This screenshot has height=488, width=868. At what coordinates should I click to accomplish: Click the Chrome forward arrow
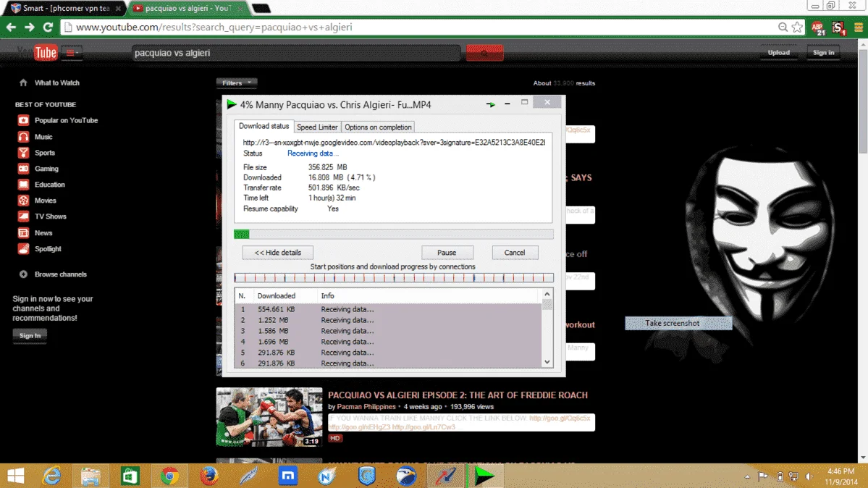(x=30, y=27)
